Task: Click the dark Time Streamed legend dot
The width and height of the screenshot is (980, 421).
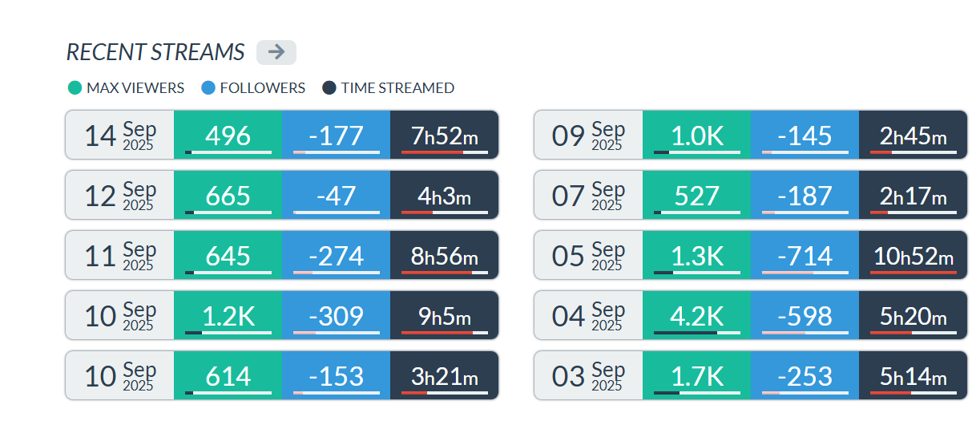Action: pos(329,88)
